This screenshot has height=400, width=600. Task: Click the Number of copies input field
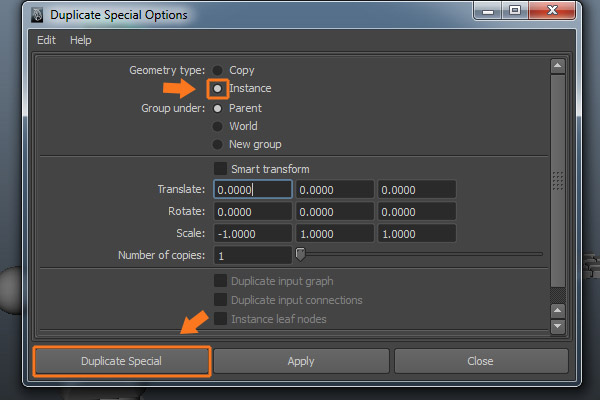[252, 255]
